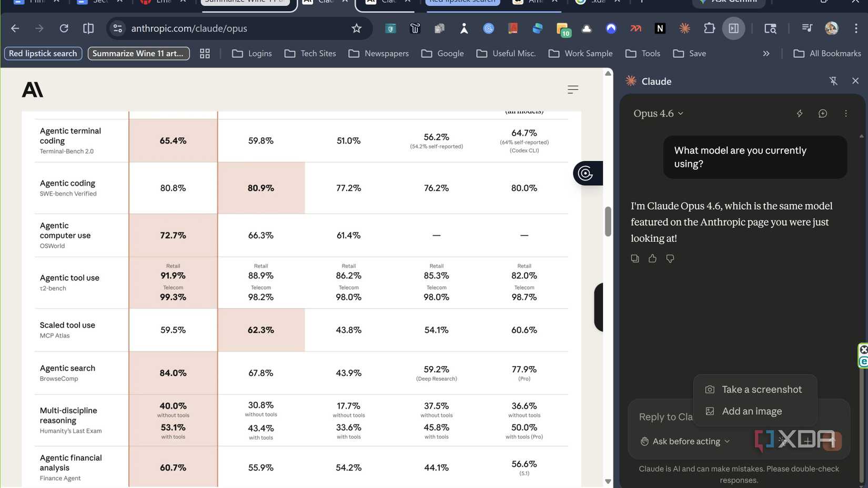Open the Chrome profile avatar
Screen dimensions: 868x488
[x=831, y=28]
